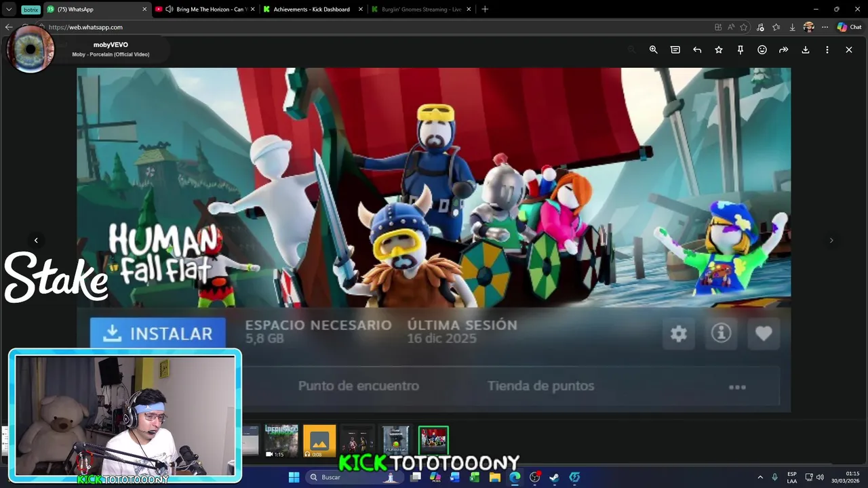Open a new browser tab

[x=484, y=9]
